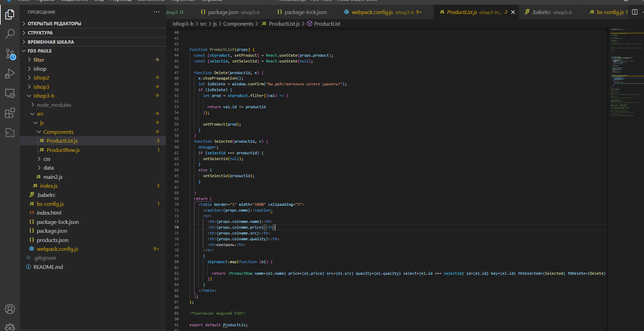
Task: Click Babel icon of .babelrc file
Action: (32, 195)
